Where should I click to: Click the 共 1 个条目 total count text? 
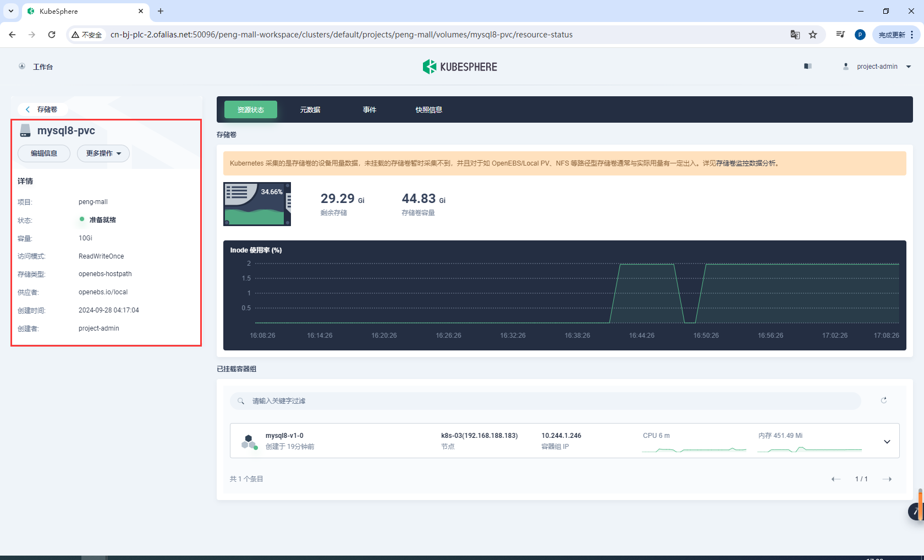coord(246,479)
